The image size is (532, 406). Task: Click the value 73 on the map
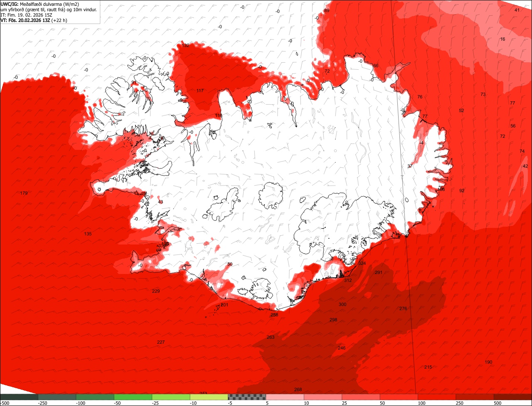483,94
